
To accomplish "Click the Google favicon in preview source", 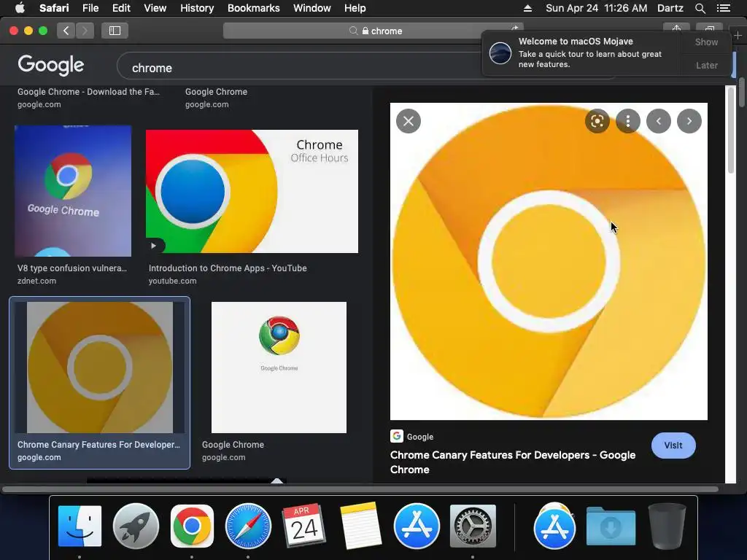I will (397, 436).
